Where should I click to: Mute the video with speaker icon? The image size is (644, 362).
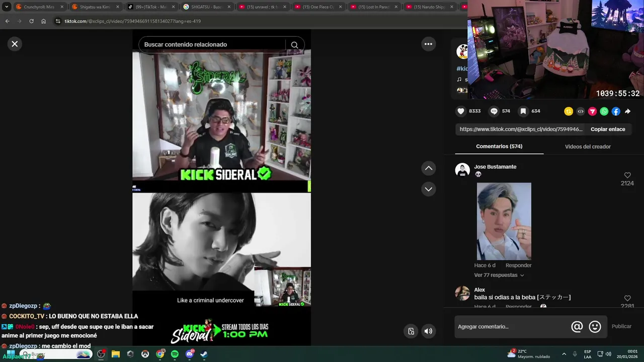click(x=428, y=331)
